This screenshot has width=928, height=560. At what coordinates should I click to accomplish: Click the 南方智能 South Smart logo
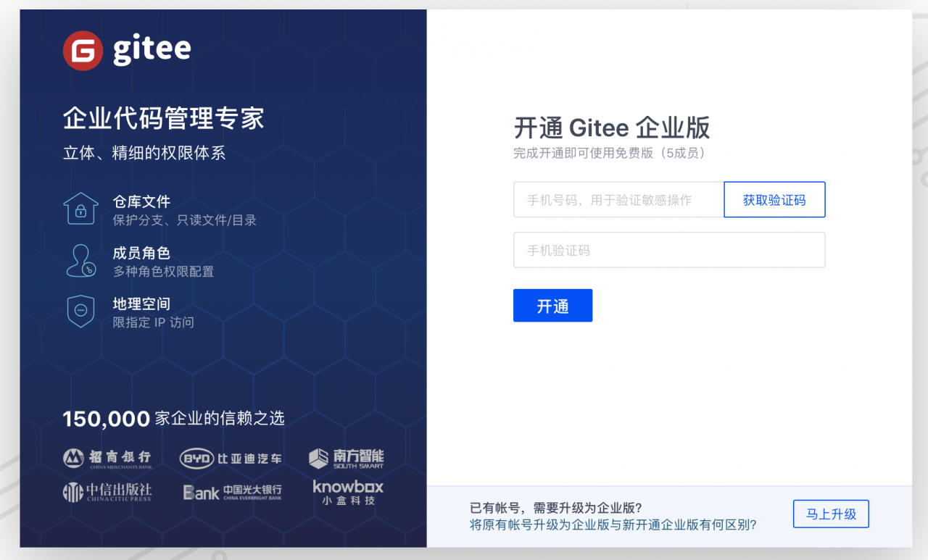pyautogui.click(x=346, y=458)
